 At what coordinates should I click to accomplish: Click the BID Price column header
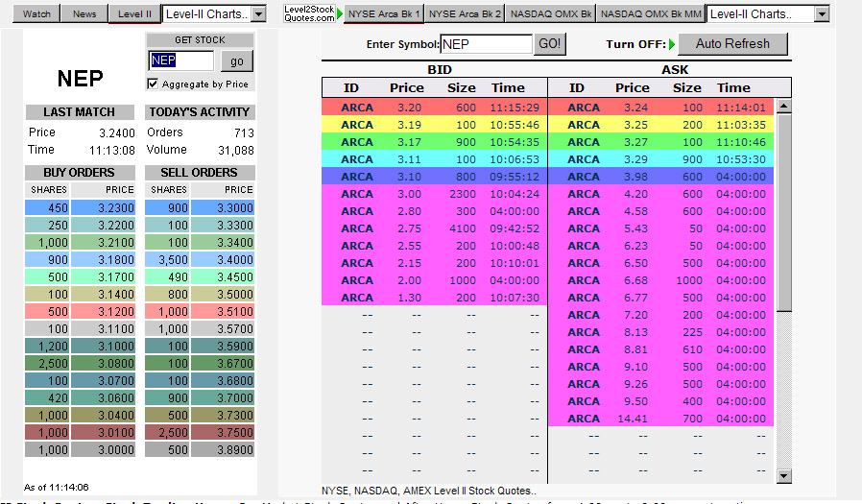click(x=407, y=88)
